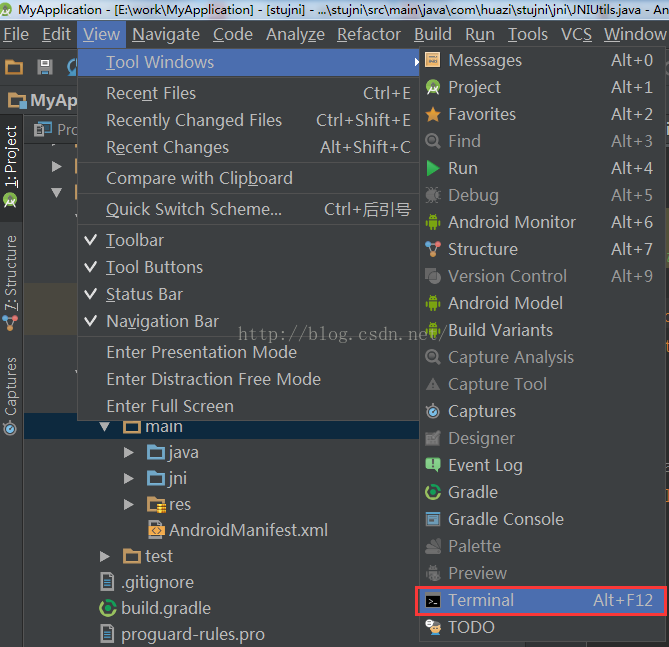Select proguard-rules.pro file

coord(192,634)
